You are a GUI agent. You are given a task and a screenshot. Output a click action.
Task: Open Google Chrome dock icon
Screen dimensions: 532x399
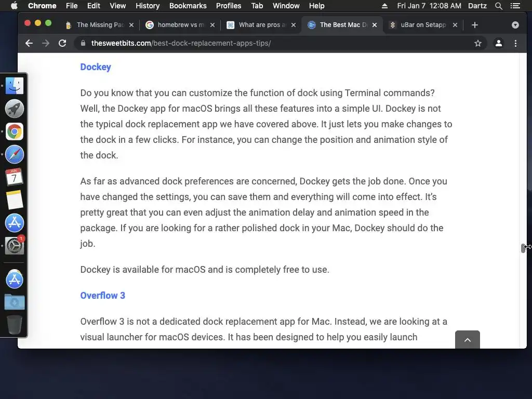[x=14, y=131]
